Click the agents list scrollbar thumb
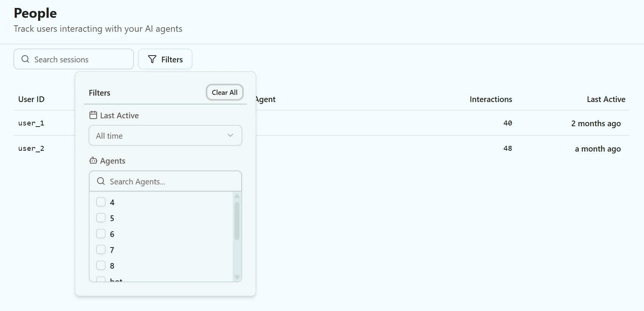644x311 pixels. coord(237,221)
